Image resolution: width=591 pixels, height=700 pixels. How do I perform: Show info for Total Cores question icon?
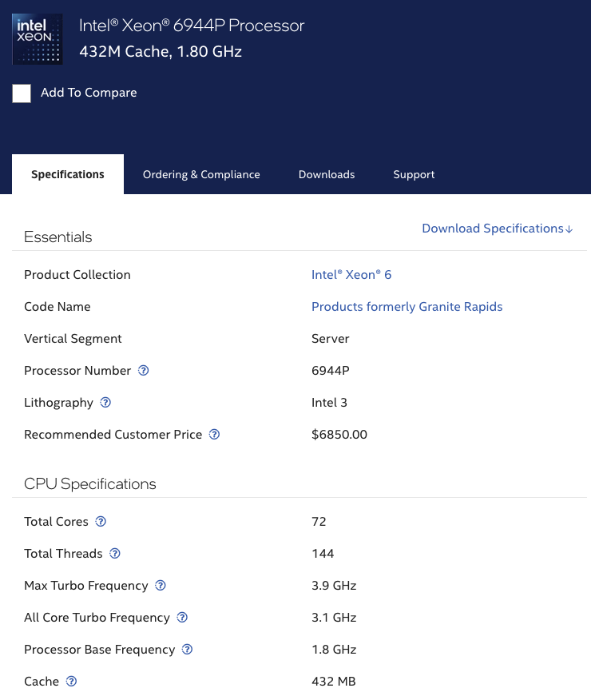pyautogui.click(x=101, y=522)
